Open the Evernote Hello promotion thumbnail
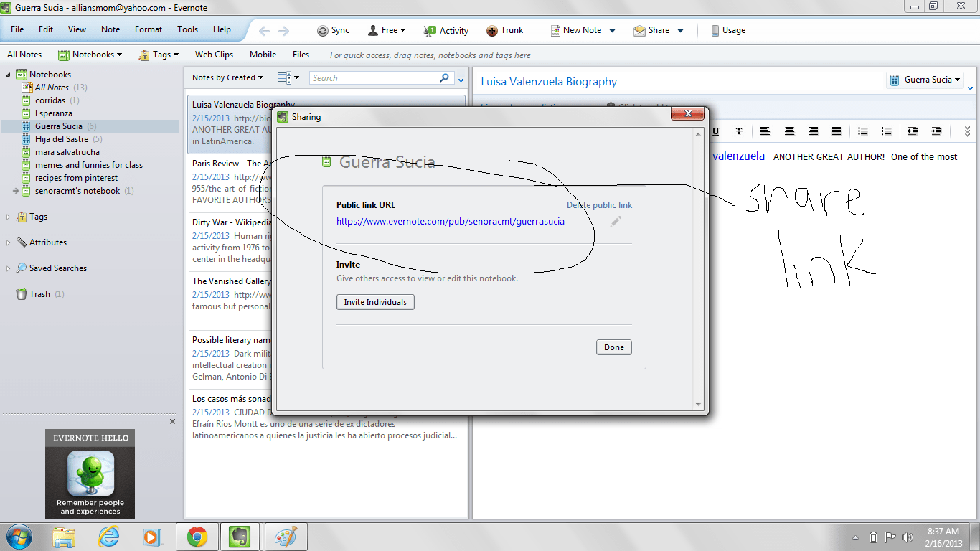 (90, 474)
